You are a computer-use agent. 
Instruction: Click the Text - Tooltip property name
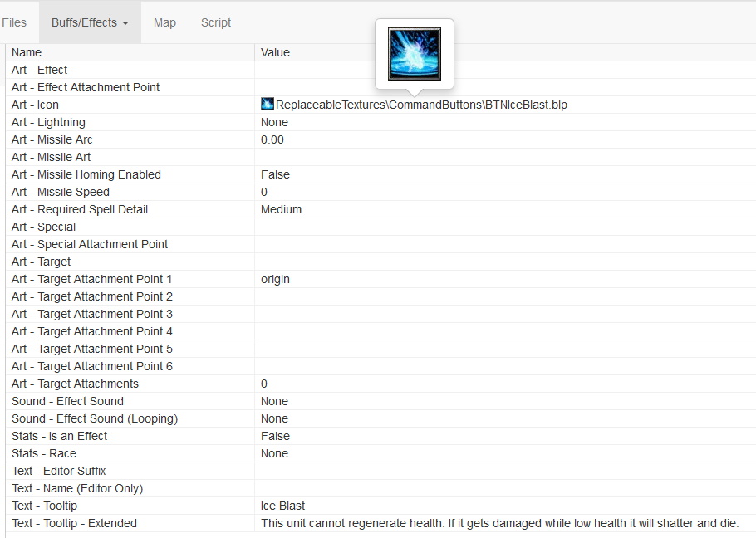(x=44, y=506)
